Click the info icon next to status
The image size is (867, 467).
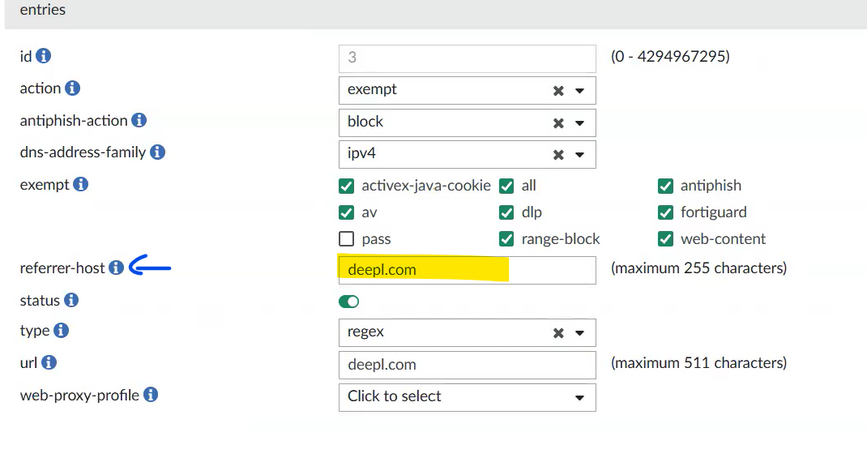click(71, 300)
